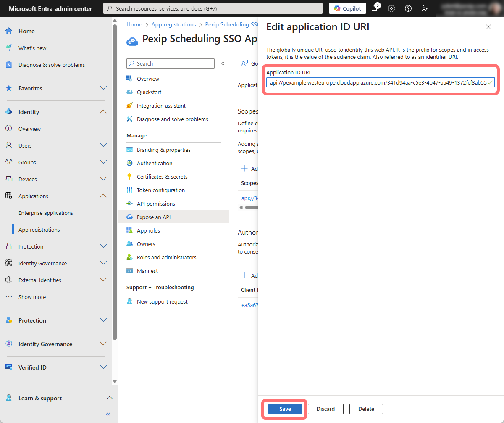Collapse the left sidebar at the bottom

point(108,414)
